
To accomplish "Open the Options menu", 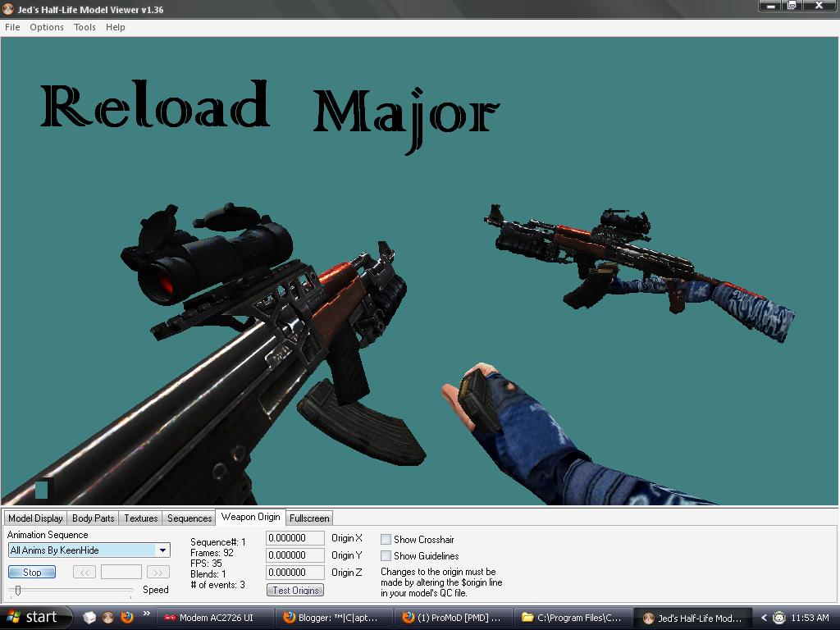I will (x=46, y=27).
